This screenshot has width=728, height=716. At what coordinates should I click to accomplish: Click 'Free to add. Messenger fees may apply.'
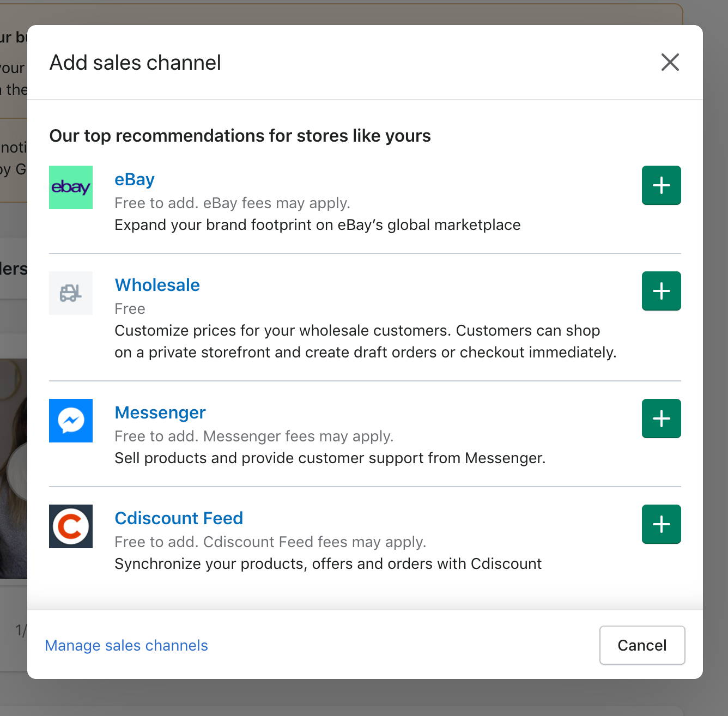(x=254, y=436)
